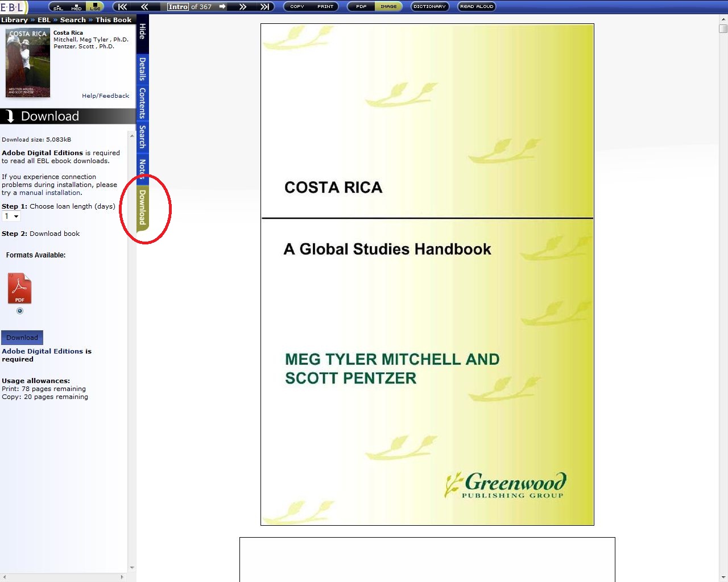
Task: Click sidebar vertical scrollbar down arrow
Action: pyautogui.click(x=132, y=568)
